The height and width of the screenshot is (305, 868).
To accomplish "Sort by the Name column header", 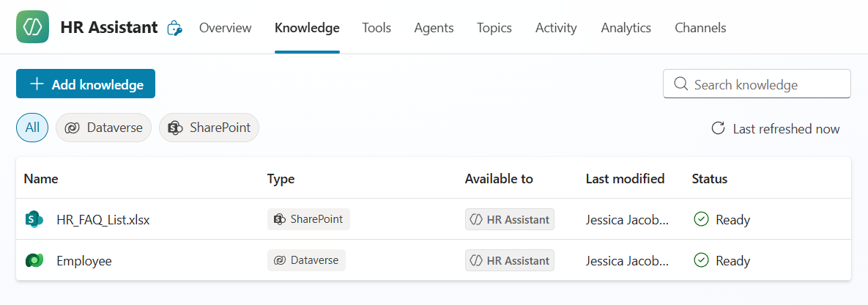I will [x=41, y=179].
